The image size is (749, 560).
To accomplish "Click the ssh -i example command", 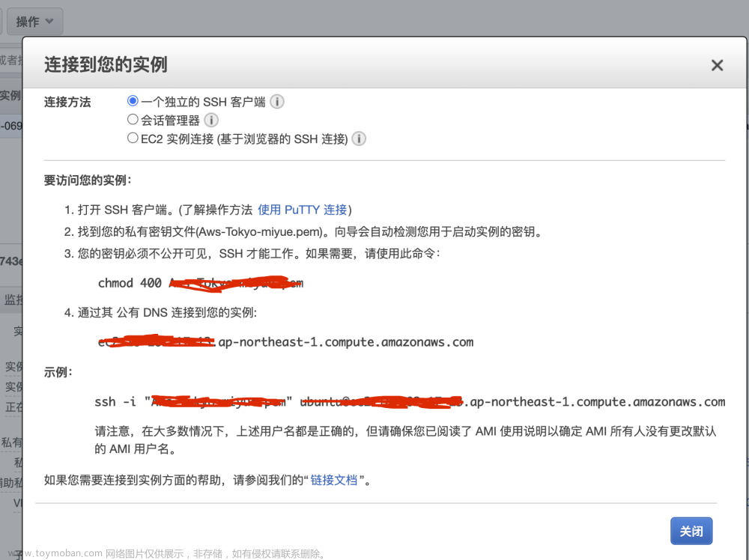I will [410, 402].
